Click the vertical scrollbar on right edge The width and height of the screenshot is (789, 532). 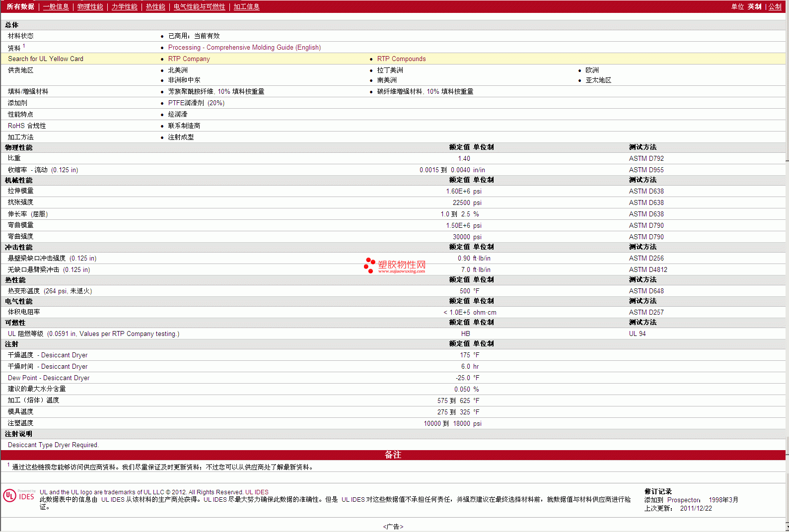tap(787, 266)
